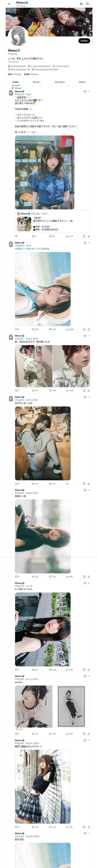Switch to the Replies tab

point(36,82)
